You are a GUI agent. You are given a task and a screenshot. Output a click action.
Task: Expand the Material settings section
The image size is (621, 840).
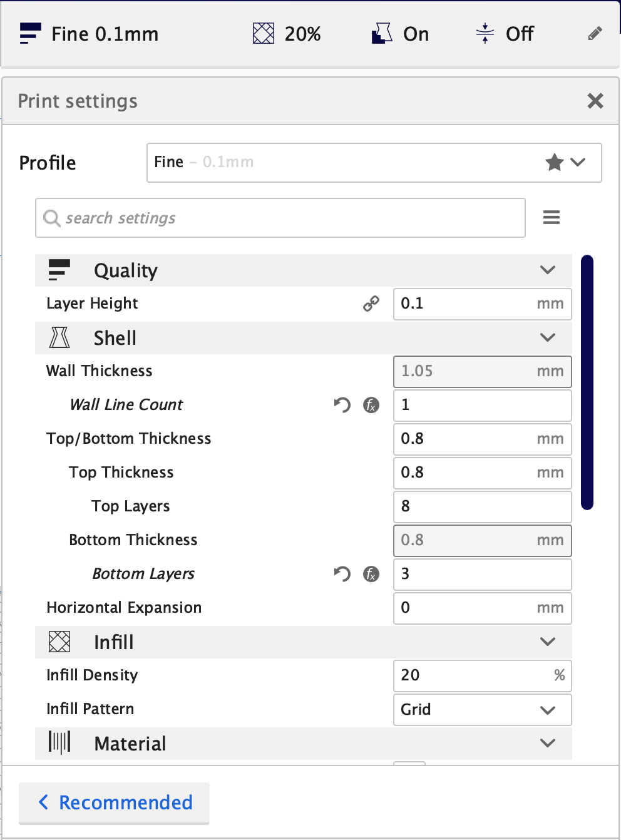[x=547, y=744]
